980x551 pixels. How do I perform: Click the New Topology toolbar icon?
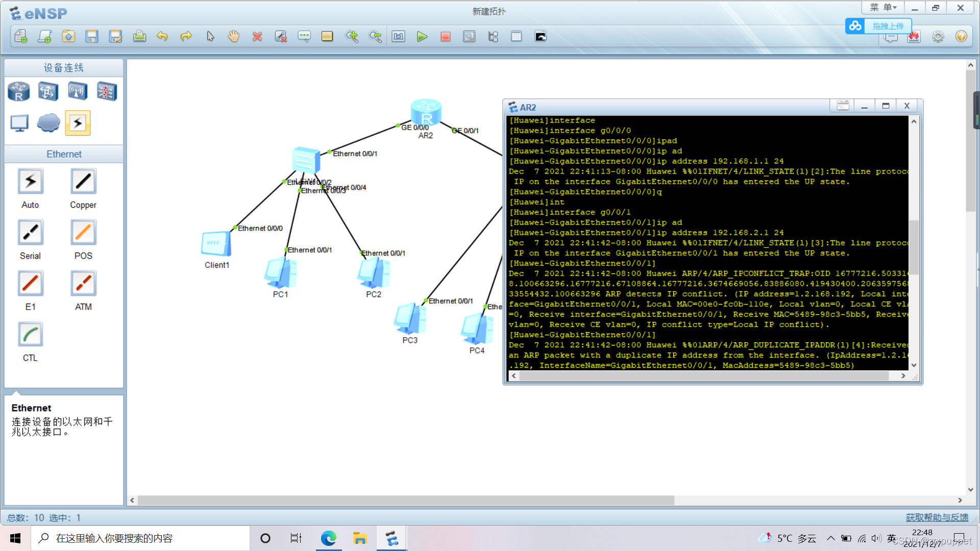tap(21, 36)
